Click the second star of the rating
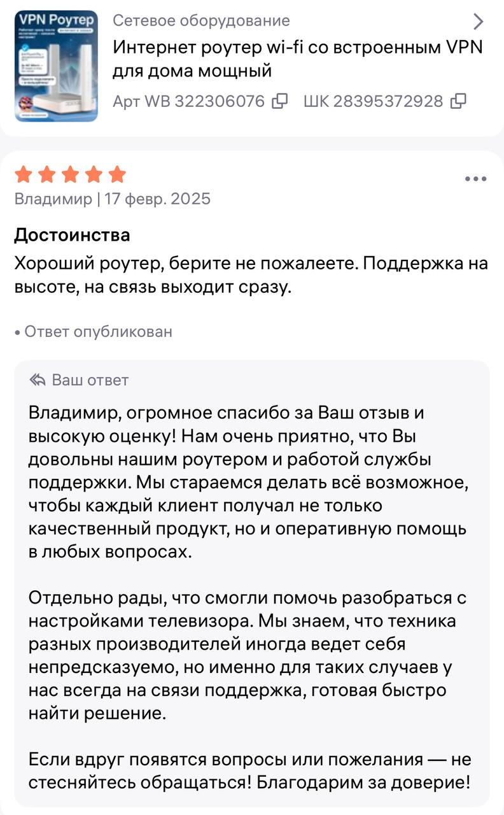The image size is (504, 815). (46, 174)
